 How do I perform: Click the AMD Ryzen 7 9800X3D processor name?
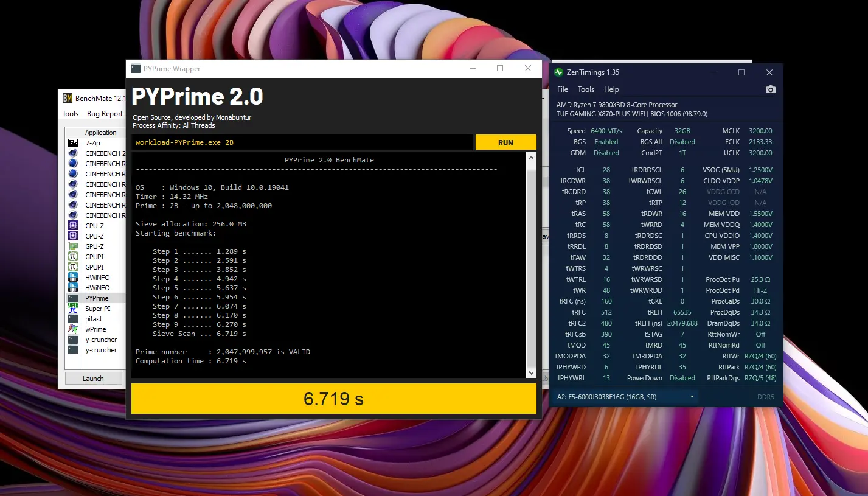pos(616,105)
